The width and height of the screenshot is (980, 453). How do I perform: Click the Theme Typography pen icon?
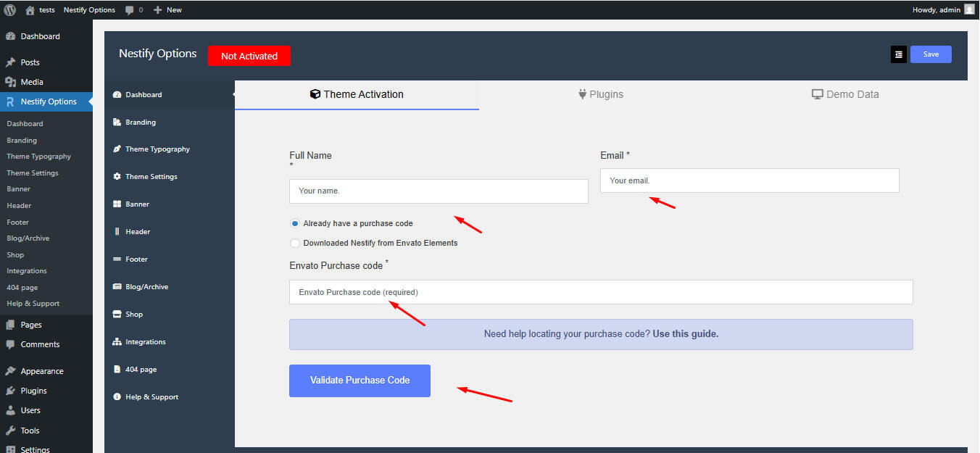[x=117, y=149]
